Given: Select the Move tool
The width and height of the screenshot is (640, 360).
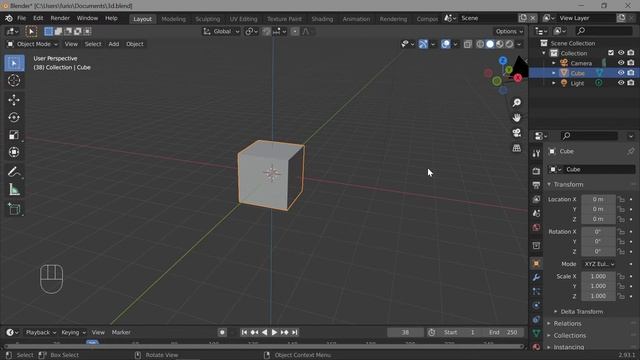Looking at the screenshot, I should click(14, 100).
